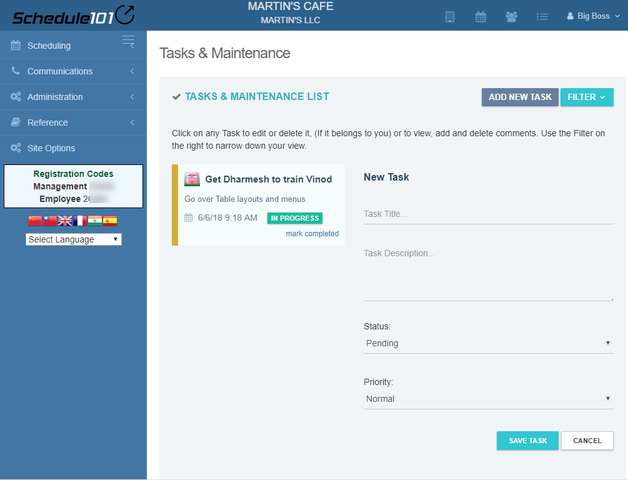Click the Management registration code line
Image resolution: width=628 pixels, height=480 pixels.
(73, 186)
